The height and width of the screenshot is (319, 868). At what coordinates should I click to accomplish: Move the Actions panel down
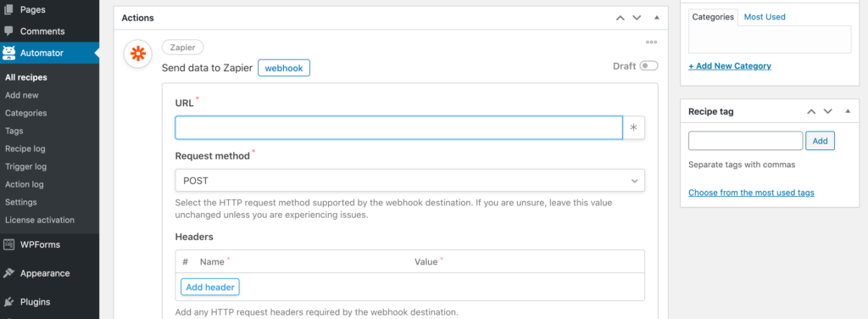637,18
